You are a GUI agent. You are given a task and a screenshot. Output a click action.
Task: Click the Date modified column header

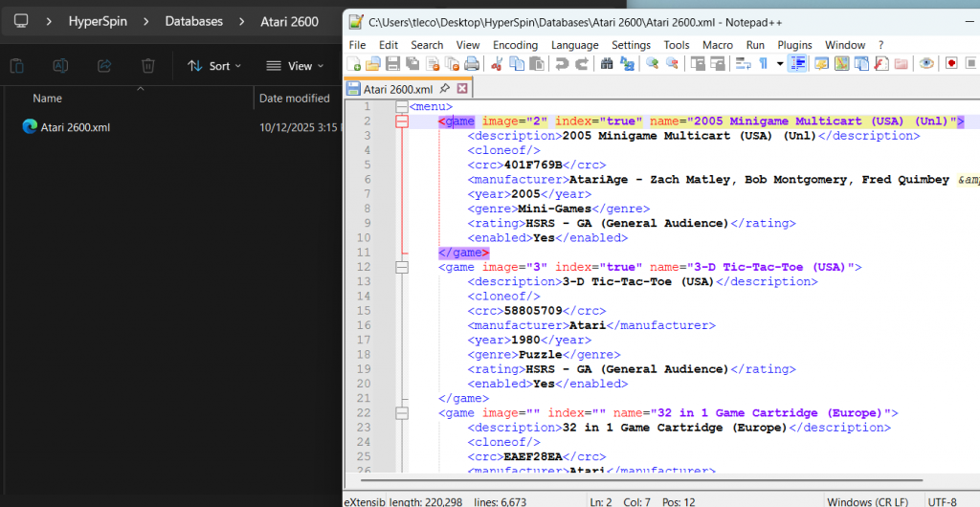(x=295, y=98)
